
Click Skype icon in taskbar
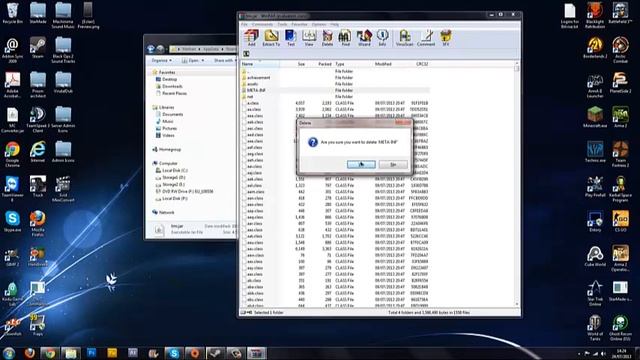click(173, 353)
